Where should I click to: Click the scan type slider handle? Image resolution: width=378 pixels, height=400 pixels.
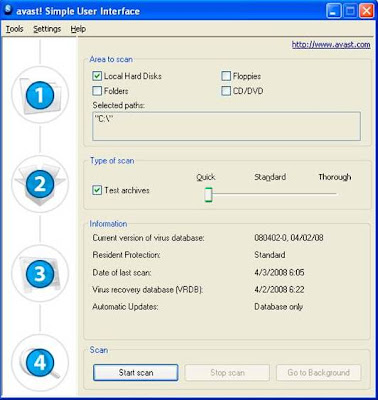click(x=208, y=194)
